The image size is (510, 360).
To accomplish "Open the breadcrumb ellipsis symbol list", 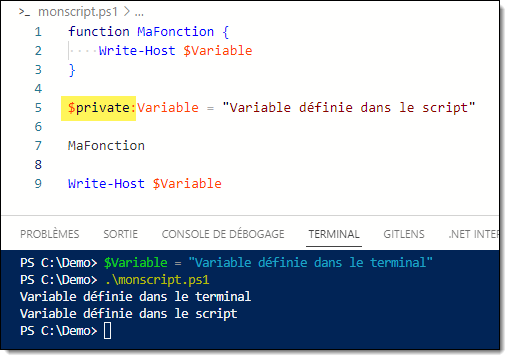I will click(x=139, y=13).
